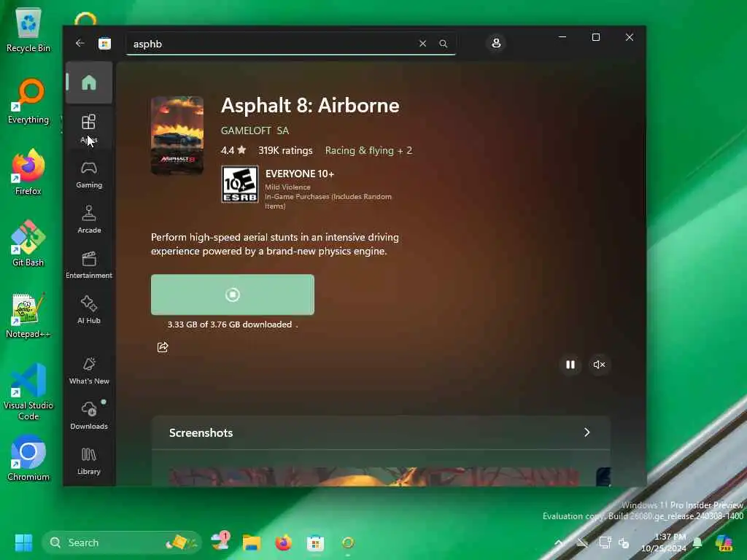Image resolution: width=747 pixels, height=560 pixels.
Task: Click the Asphalt 8: Airborne title
Action: tap(310, 105)
